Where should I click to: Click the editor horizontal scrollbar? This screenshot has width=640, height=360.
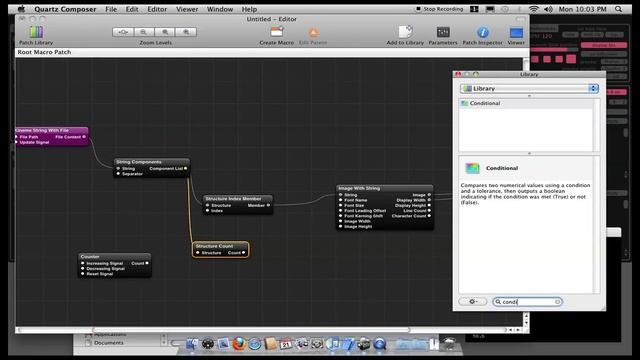251,330
